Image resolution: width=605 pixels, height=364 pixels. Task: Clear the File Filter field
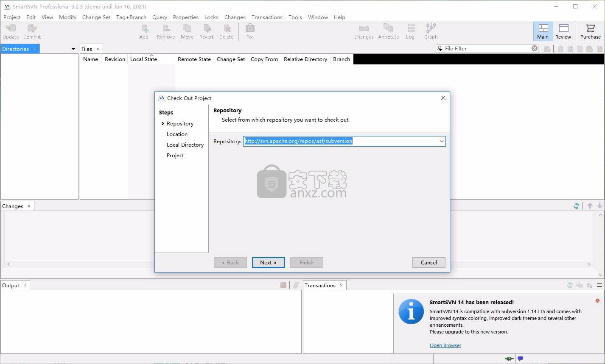(535, 48)
